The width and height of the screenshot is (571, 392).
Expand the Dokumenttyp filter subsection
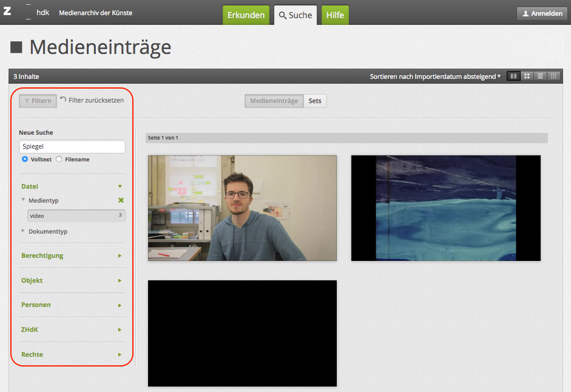[x=47, y=231]
